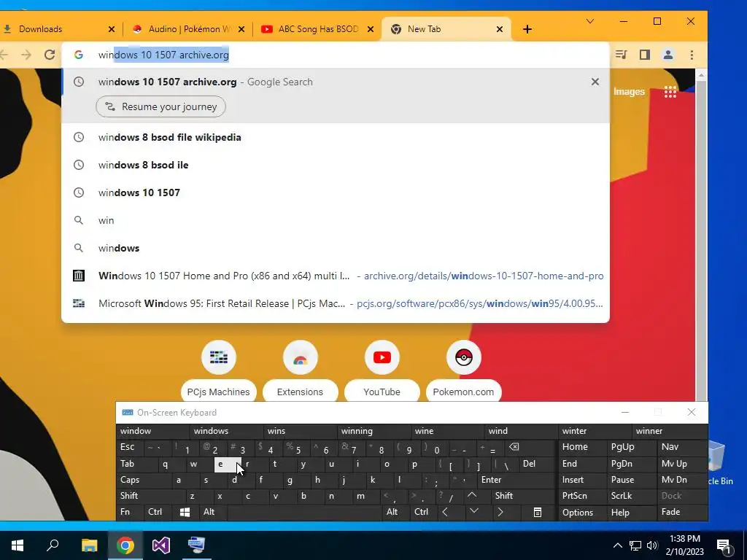Click the Windows logo key on keyboard

coord(185,513)
